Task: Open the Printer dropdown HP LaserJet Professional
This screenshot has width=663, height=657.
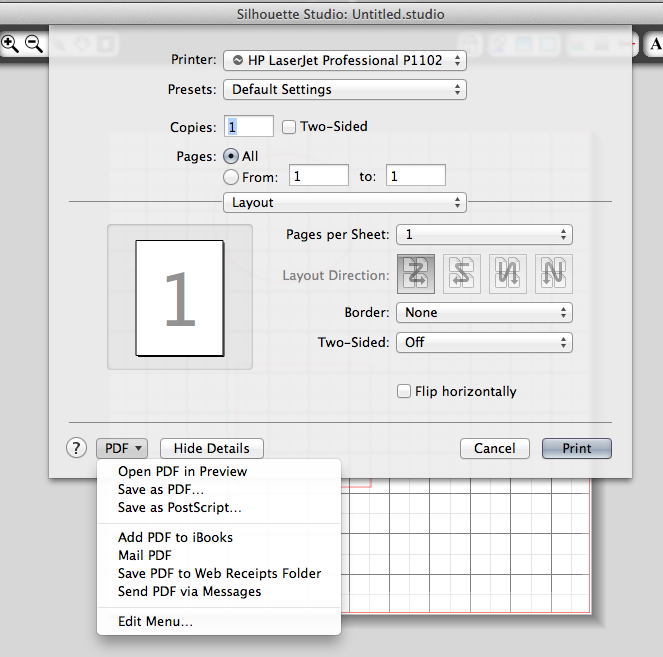Action: pos(345,60)
